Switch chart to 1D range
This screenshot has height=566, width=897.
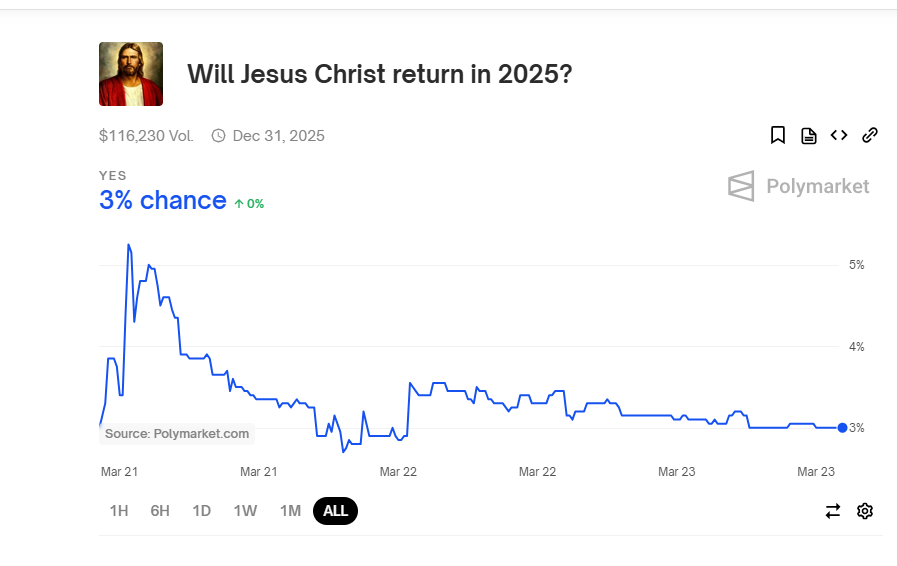pyautogui.click(x=201, y=510)
